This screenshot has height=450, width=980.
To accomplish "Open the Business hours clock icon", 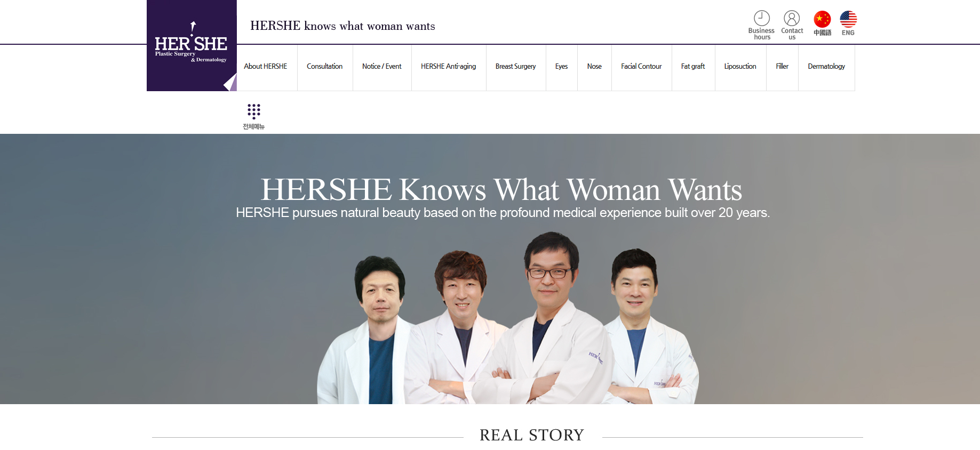I will click(x=761, y=18).
